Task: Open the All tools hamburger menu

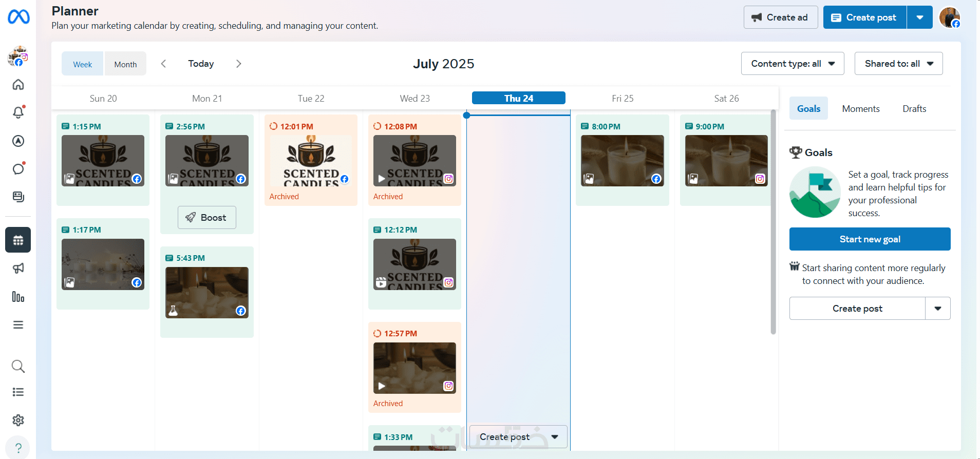Action: 18,324
